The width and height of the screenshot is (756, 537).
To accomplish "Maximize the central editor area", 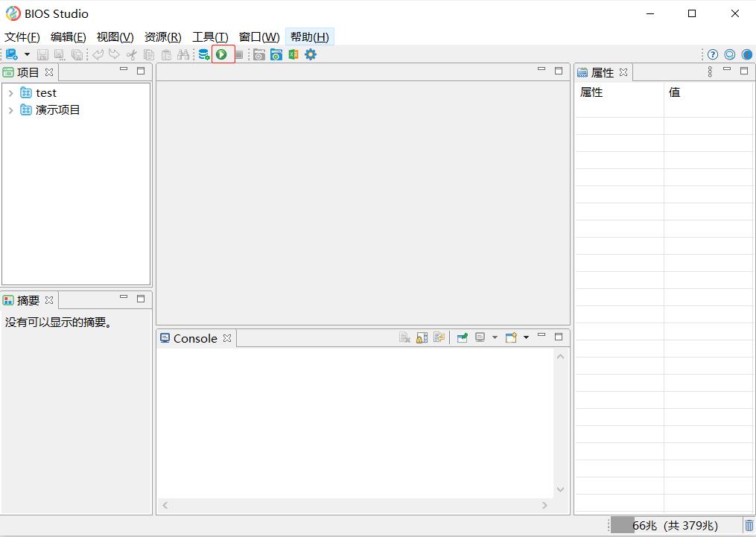I will (x=559, y=71).
